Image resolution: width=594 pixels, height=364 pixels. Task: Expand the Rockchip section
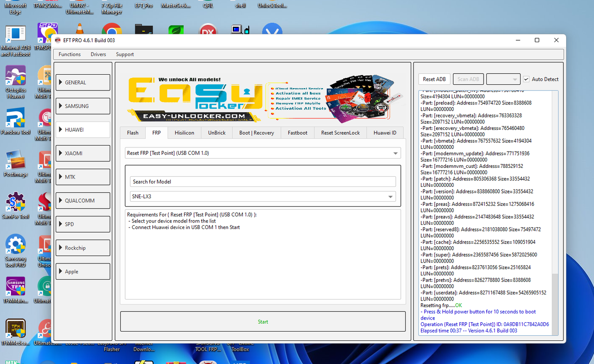point(83,248)
